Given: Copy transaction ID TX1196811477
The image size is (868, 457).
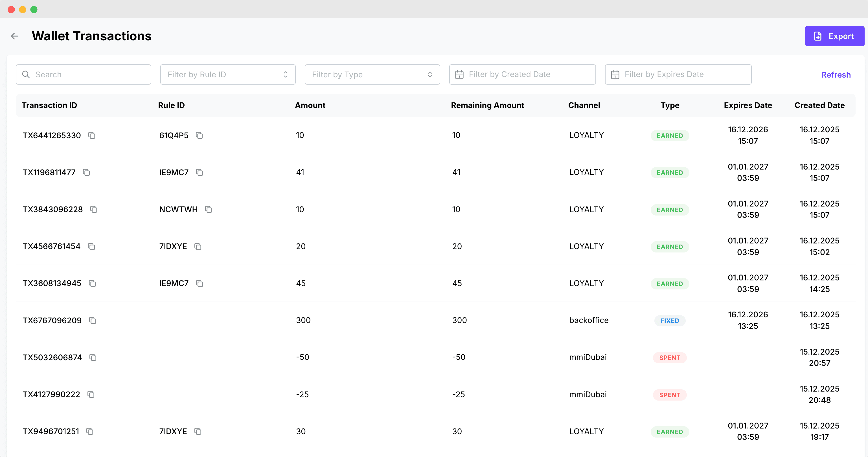Looking at the screenshot, I should [86, 172].
